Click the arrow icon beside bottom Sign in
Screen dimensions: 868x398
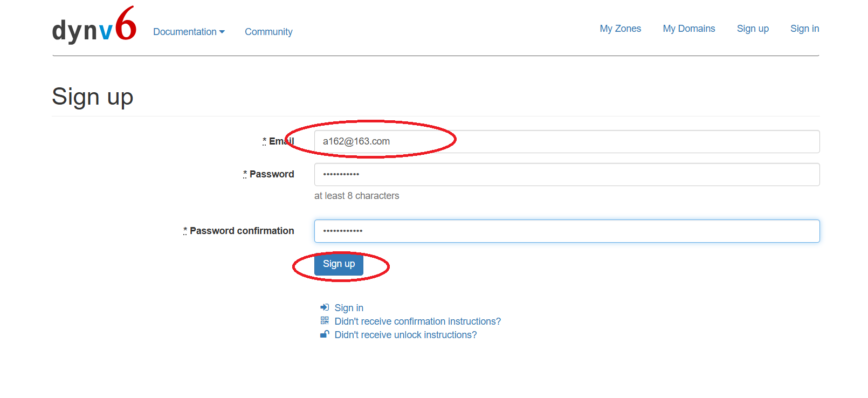325,307
